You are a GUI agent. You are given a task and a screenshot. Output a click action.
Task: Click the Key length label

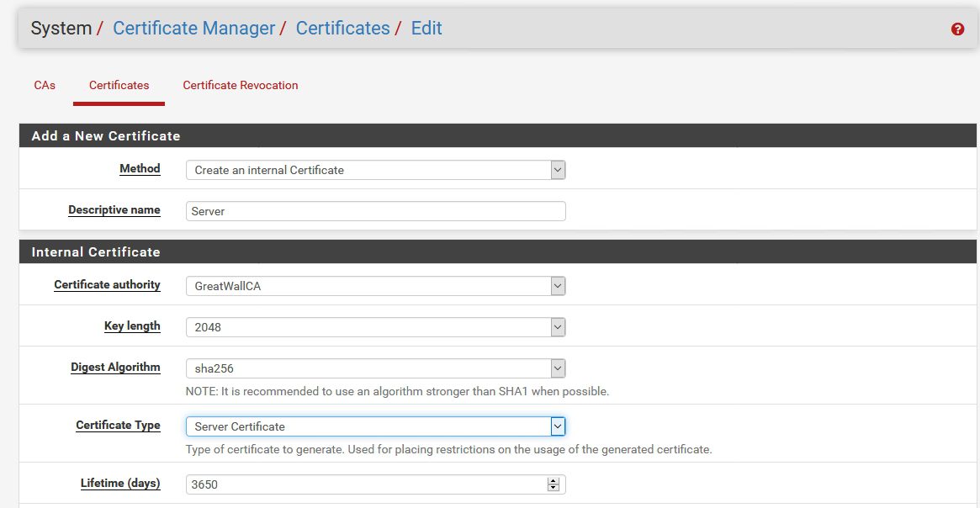click(x=132, y=326)
